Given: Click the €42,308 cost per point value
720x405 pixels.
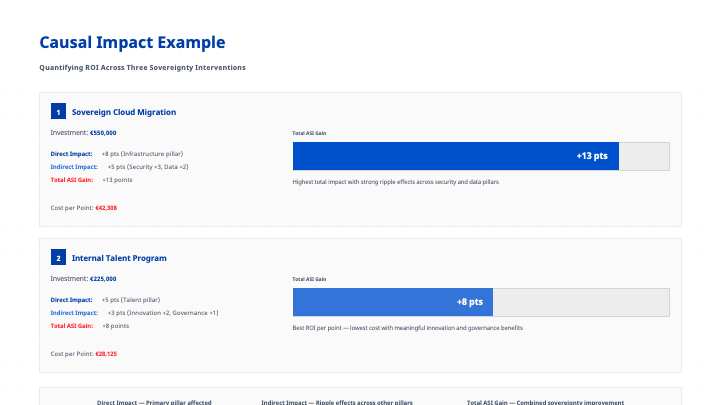Looking at the screenshot, I should tap(106, 207).
